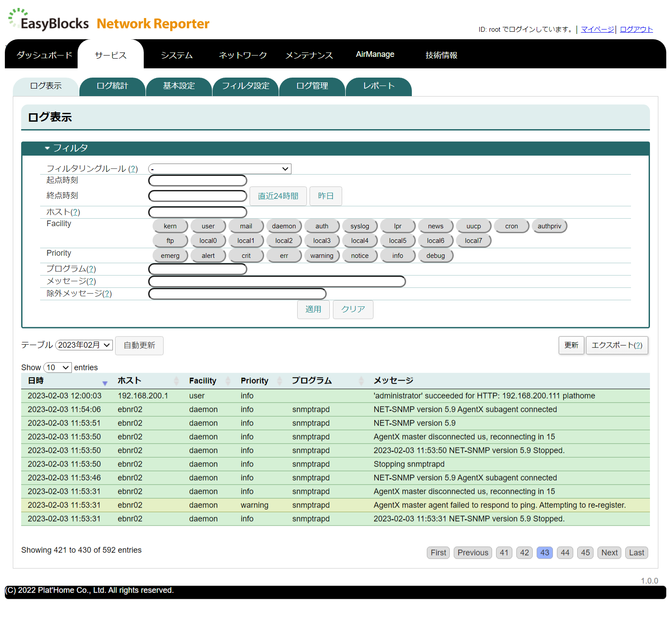Toggle local7 facility filter
Viewport: 672px width, 626px height.
474,241
